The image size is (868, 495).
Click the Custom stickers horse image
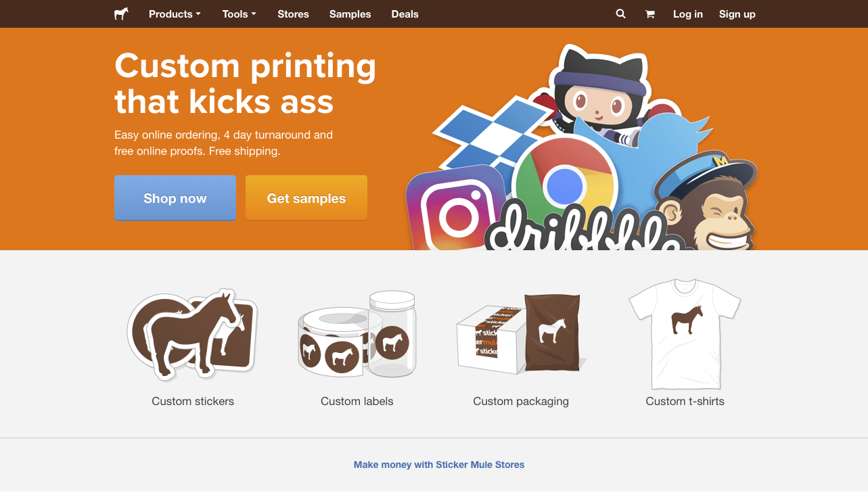[x=193, y=335]
